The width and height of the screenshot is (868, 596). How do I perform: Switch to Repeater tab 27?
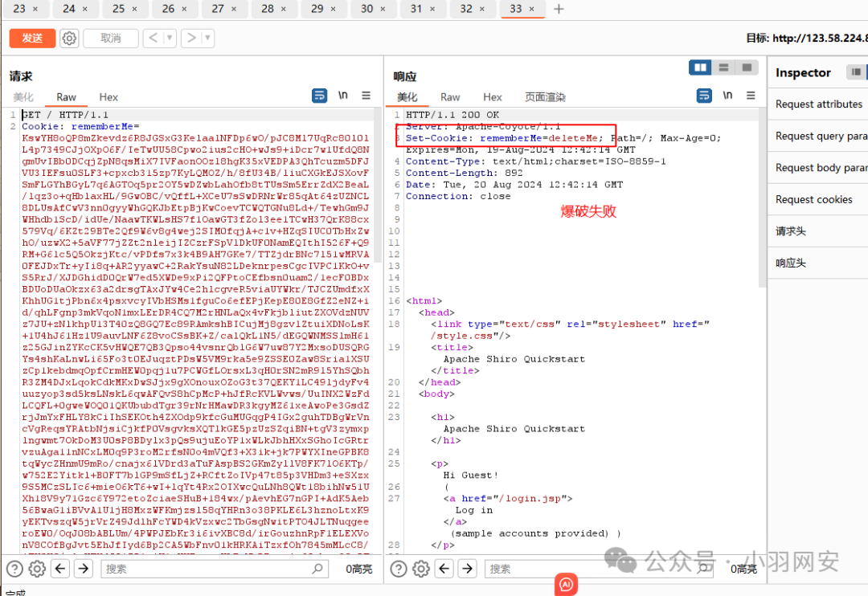coord(218,9)
